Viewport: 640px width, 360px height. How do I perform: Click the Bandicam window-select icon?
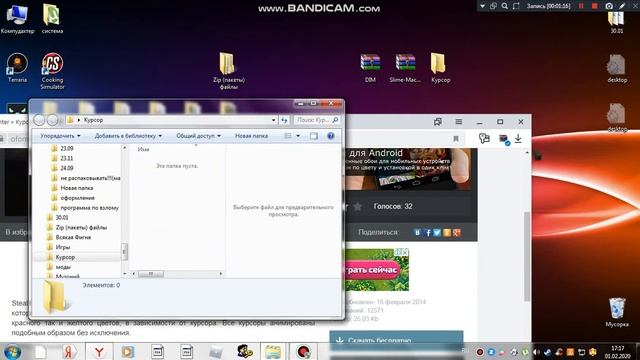click(493, 6)
